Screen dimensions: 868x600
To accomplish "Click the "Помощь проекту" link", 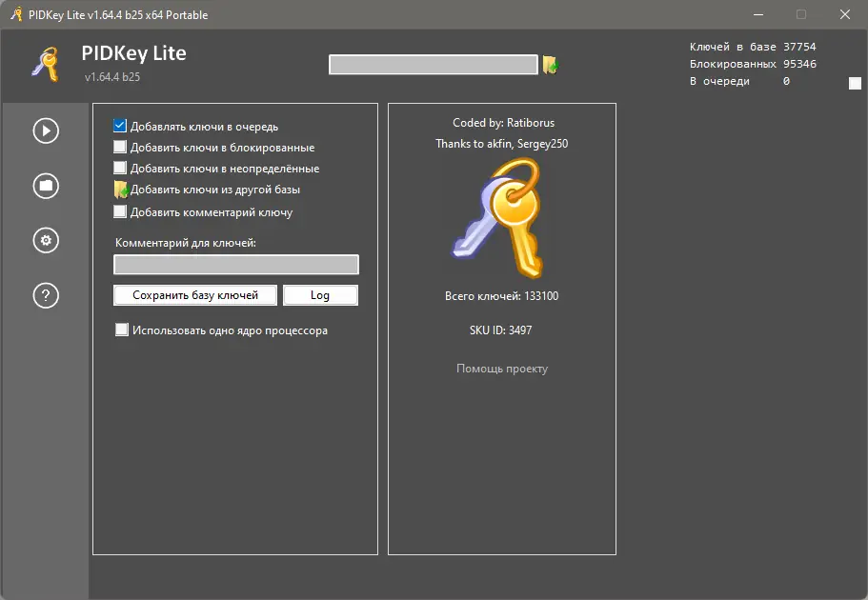I will [502, 369].
